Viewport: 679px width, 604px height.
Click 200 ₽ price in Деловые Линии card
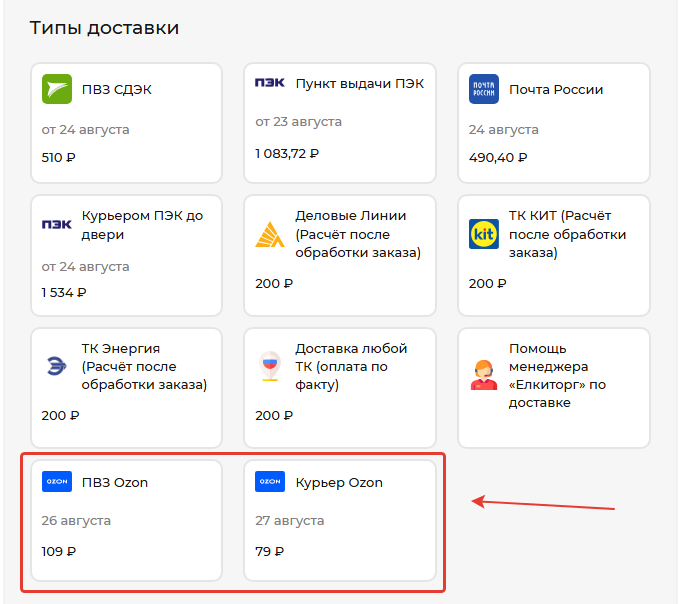[x=274, y=283]
